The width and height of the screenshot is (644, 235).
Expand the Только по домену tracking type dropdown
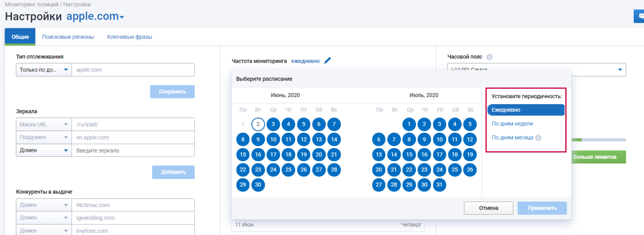click(x=44, y=70)
